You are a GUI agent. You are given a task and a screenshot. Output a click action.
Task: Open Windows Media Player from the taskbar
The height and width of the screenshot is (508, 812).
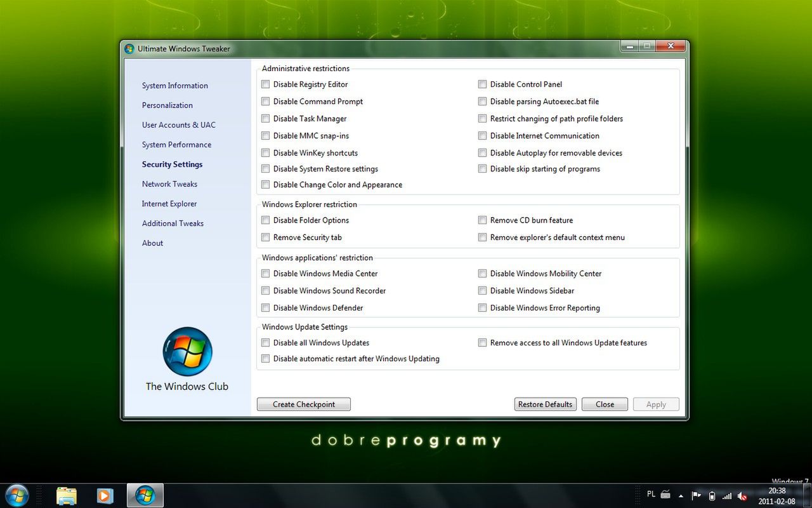click(x=105, y=495)
